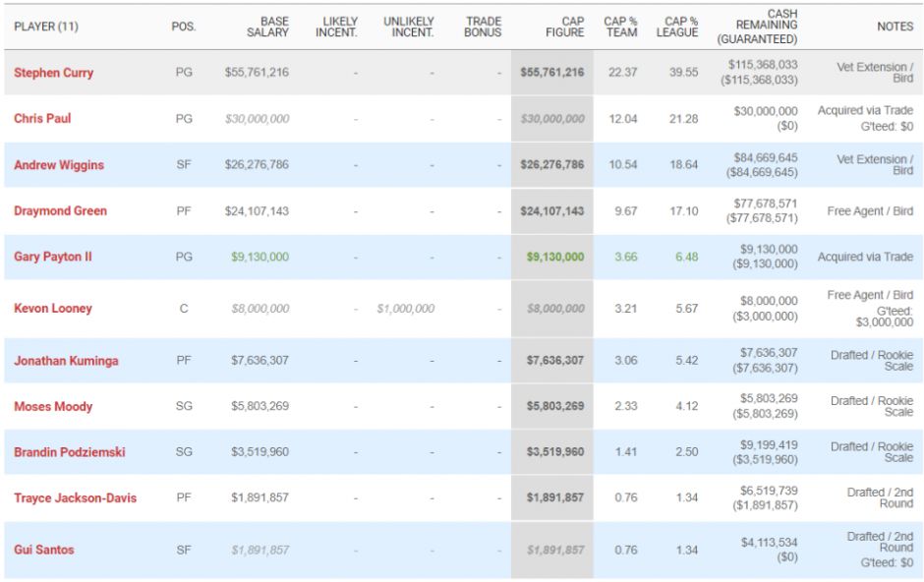Viewport: 924px width, 582px height.
Task: Click Moses Moody position SG
Action: pos(184,406)
